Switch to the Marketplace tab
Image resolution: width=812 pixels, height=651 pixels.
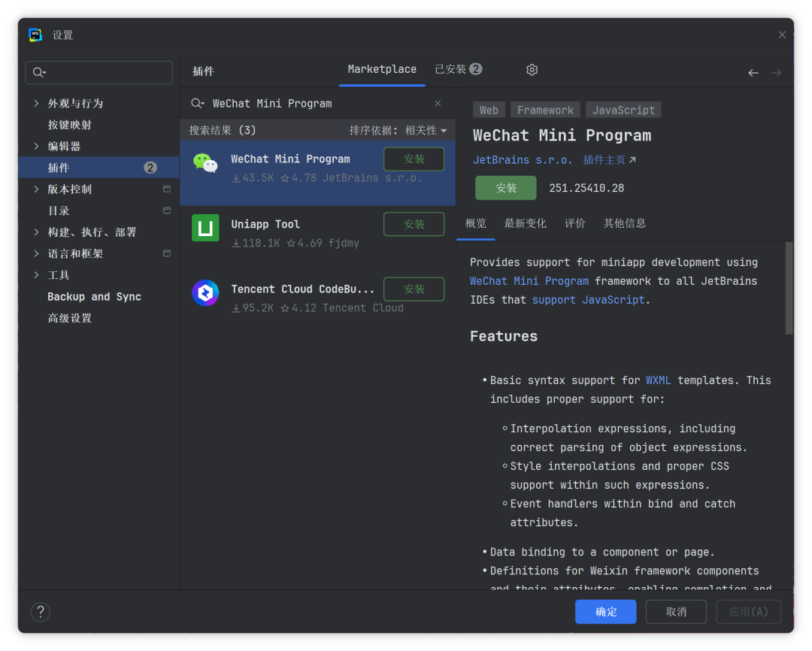pyautogui.click(x=382, y=69)
